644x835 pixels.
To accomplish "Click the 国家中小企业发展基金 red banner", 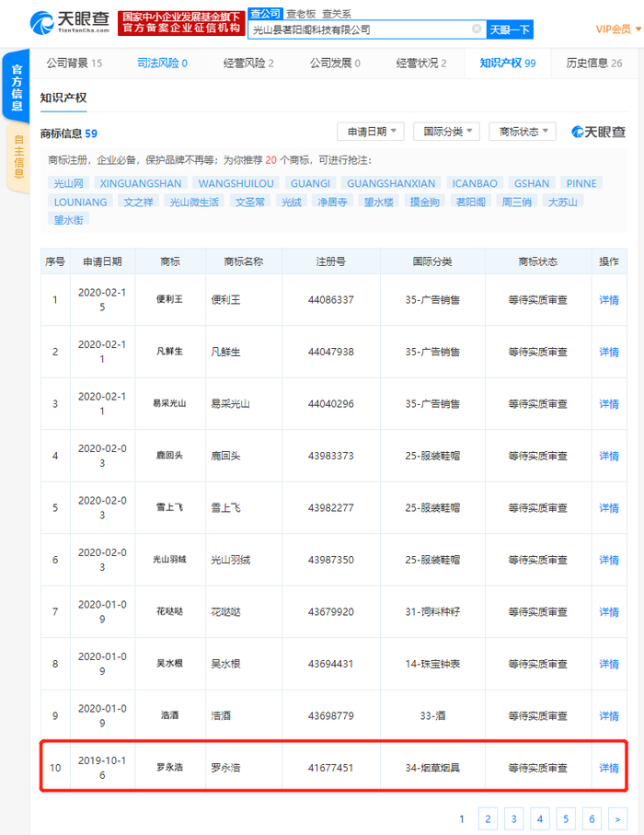I will [x=181, y=23].
